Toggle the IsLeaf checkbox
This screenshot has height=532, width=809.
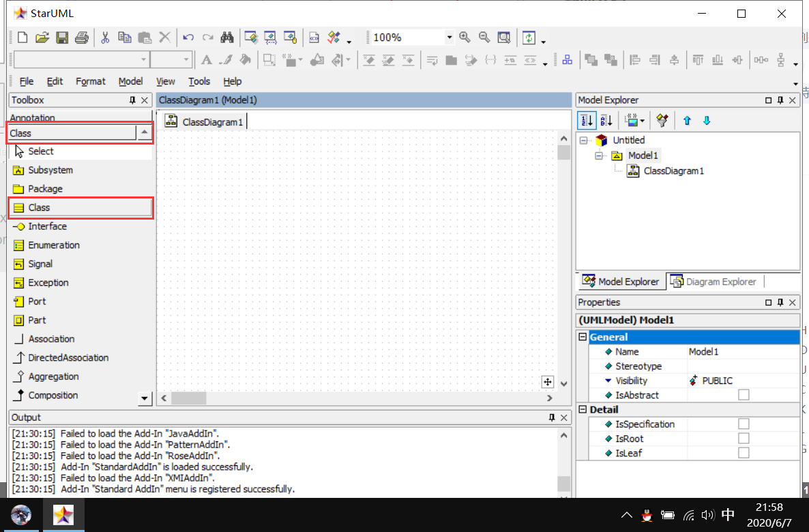(744, 452)
